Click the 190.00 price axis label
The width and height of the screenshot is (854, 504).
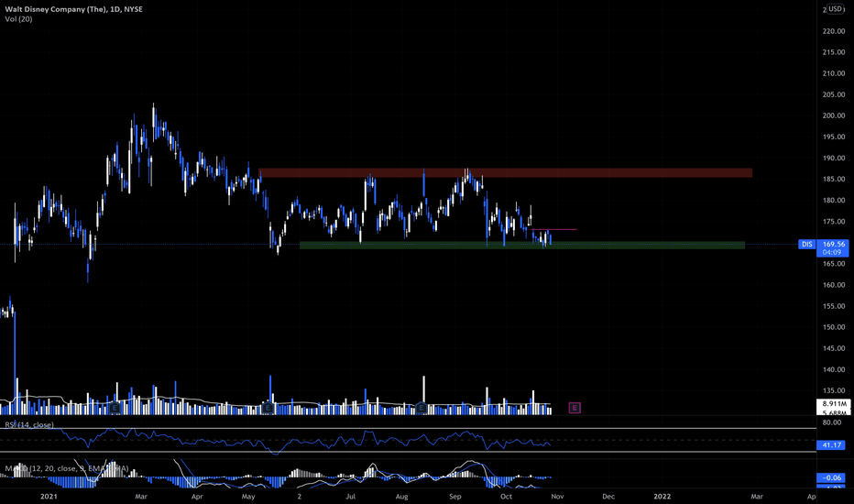pos(834,158)
